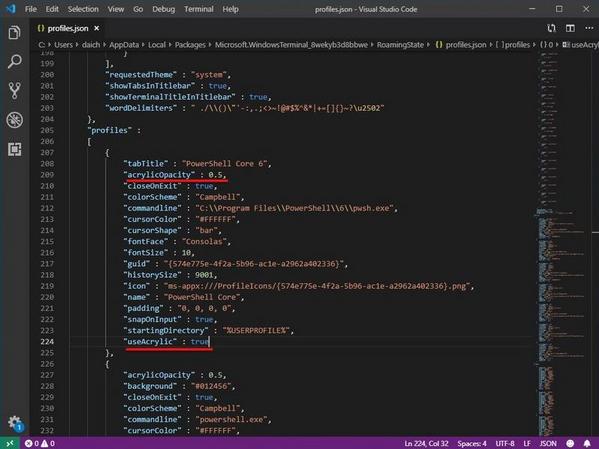The width and height of the screenshot is (599, 449).
Task: Open the Edit menu
Action: click(52, 9)
